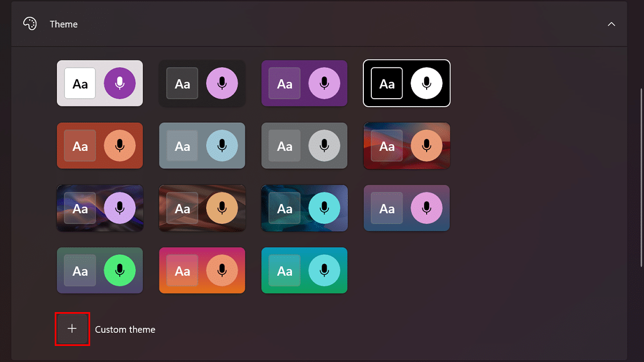Pick the teal-to-green gradient theme
644x362 pixels.
point(304,270)
